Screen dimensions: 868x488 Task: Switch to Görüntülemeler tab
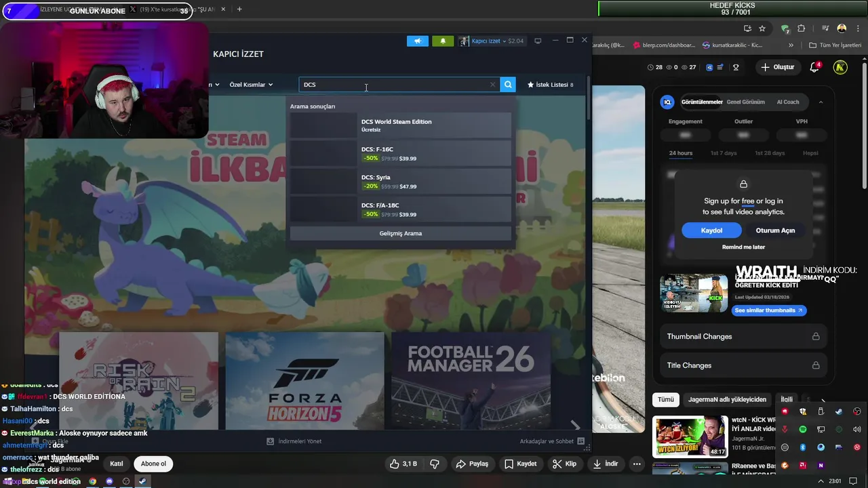click(702, 102)
